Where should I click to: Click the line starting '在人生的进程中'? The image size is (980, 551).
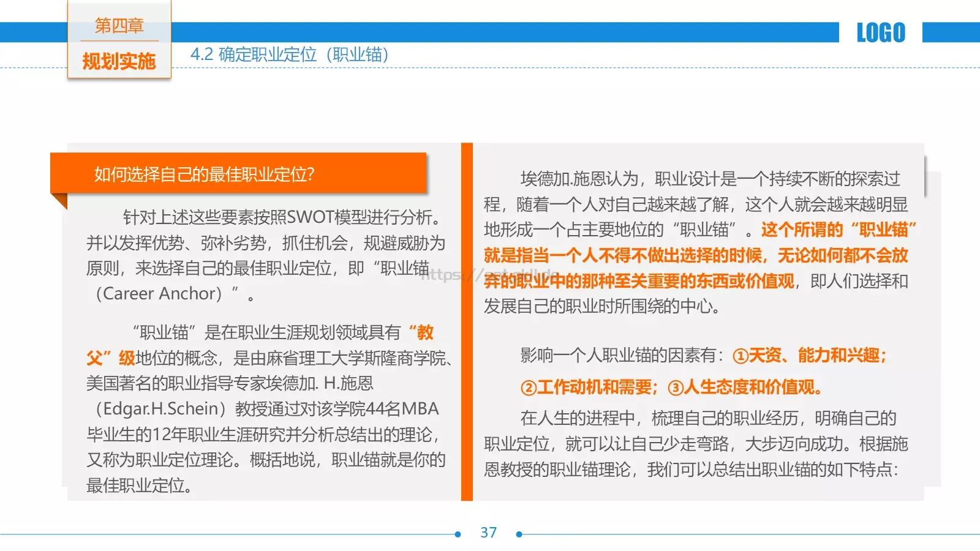708,418
